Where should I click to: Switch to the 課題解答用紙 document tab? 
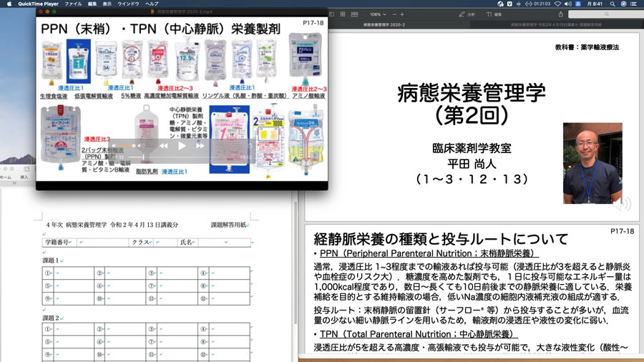[x=556, y=24]
